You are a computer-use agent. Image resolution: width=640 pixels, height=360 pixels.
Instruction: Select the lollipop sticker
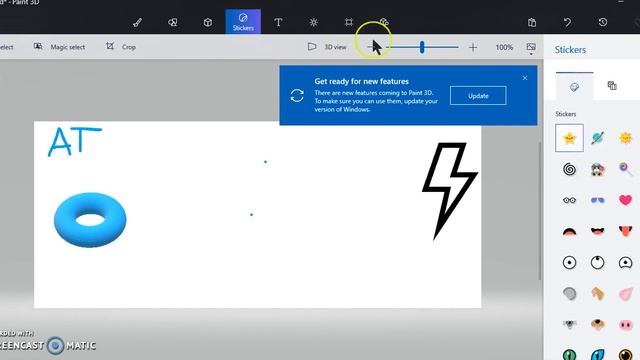coord(625,169)
